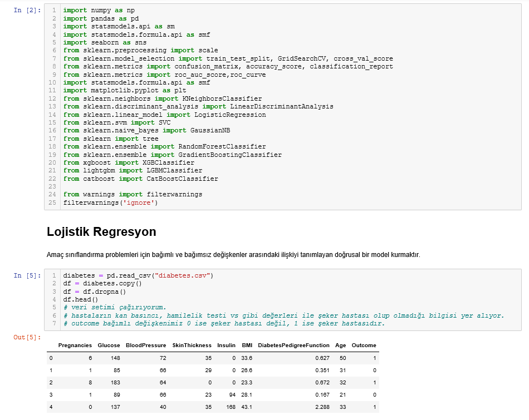Click the Outcome column header

pos(364,345)
